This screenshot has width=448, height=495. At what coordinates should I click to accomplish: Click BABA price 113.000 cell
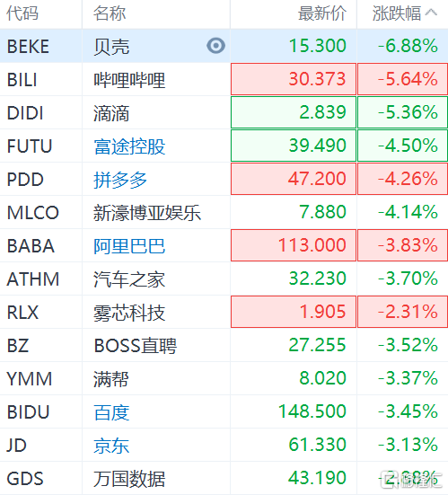[x=294, y=245]
